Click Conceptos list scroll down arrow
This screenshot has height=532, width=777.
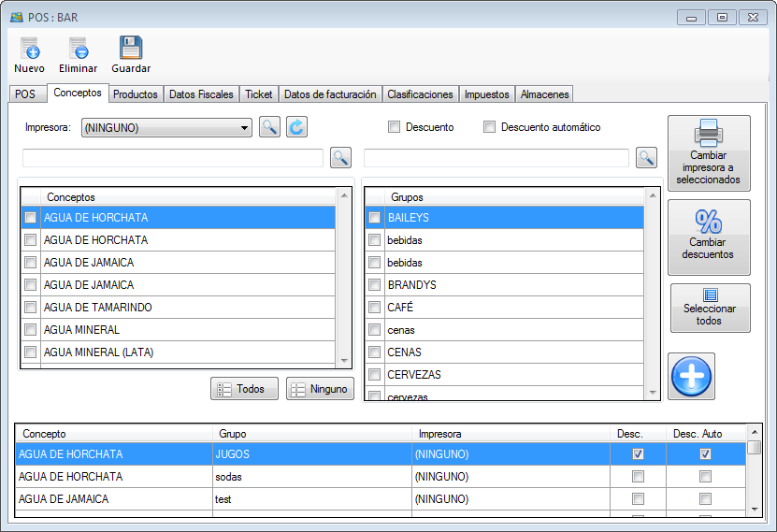(x=344, y=361)
